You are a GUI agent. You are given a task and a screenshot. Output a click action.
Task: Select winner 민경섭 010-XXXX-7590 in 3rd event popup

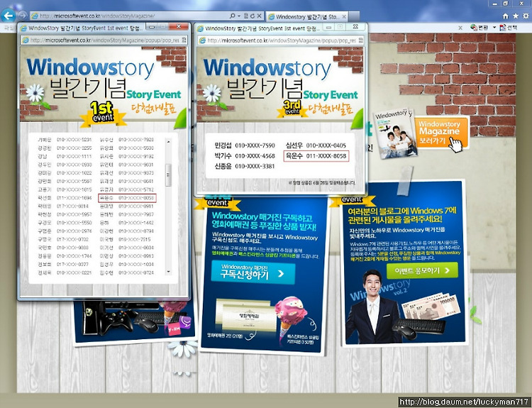pos(245,145)
